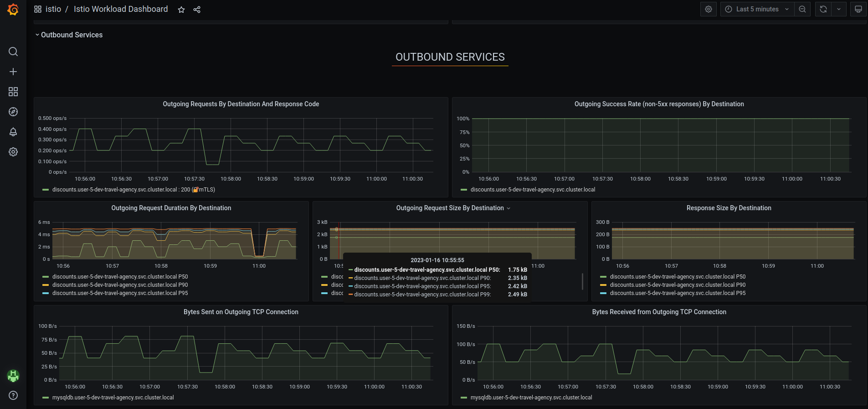Open Response Size By Destination panel title menu
868x409 pixels.
pos(729,208)
